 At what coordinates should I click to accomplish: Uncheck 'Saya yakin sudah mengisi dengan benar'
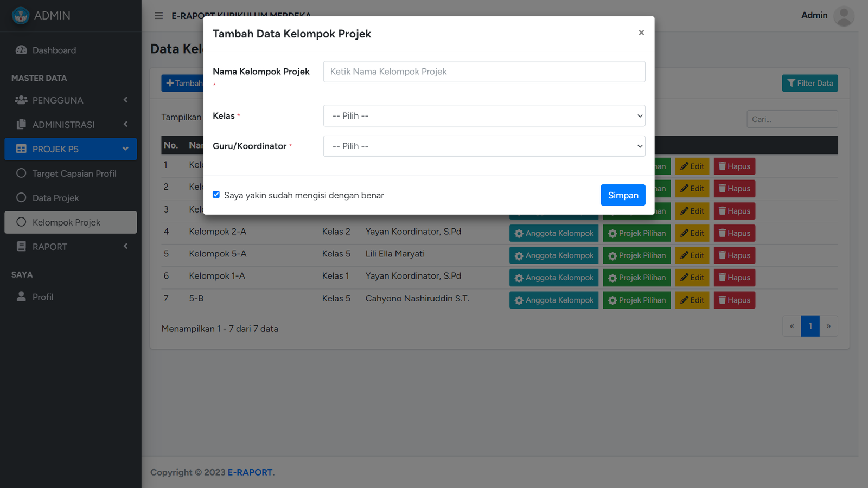point(216,195)
